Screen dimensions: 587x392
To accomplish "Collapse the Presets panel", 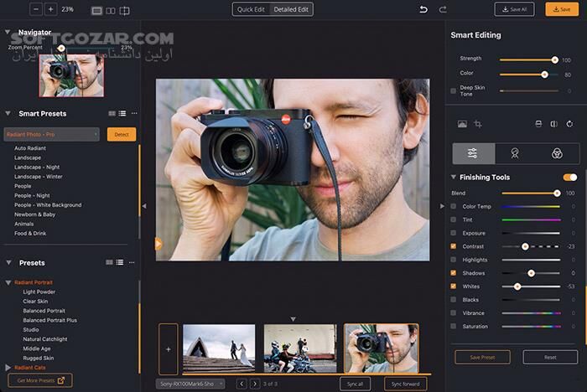I will click(8, 262).
